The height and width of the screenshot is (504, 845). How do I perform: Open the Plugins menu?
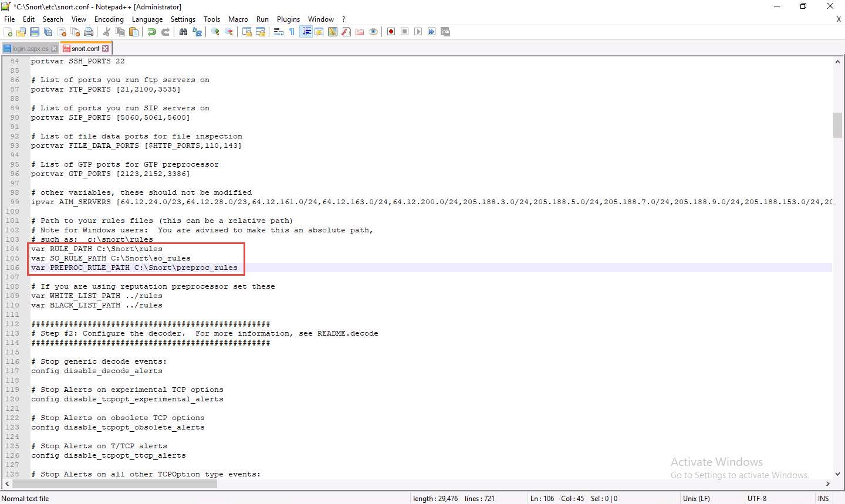[x=288, y=19]
